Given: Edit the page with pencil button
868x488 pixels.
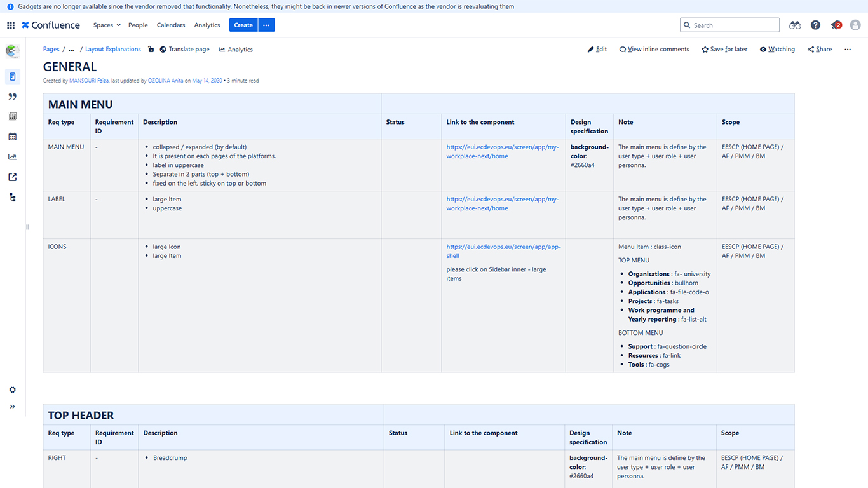Looking at the screenshot, I should tap(597, 50).
